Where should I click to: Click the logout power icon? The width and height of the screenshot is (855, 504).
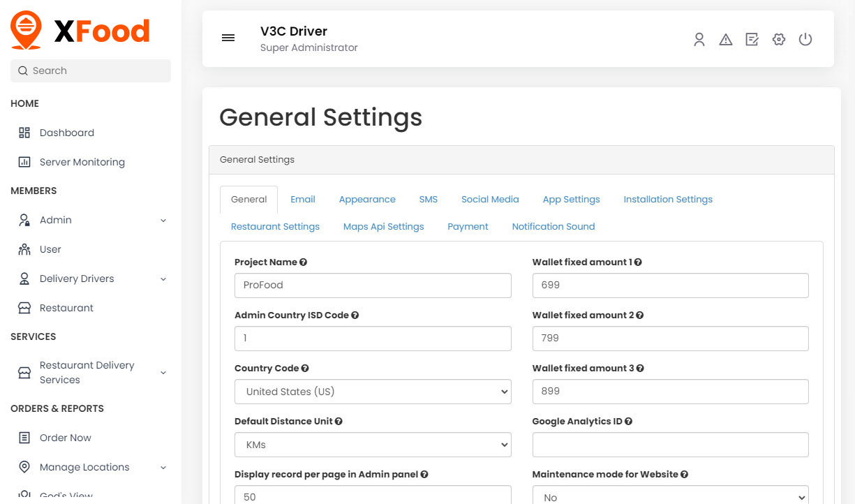point(805,40)
